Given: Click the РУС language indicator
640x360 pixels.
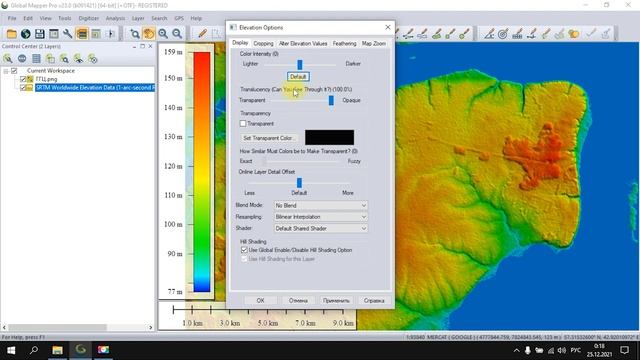Looking at the screenshot, I should point(576,350).
